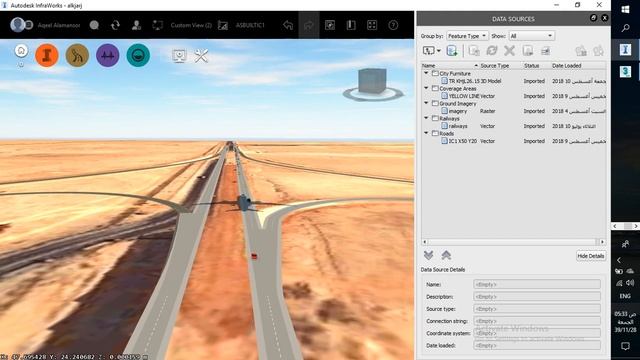
Task: Select the TR KHJL26.15 3D Model row
Action: tap(513, 81)
